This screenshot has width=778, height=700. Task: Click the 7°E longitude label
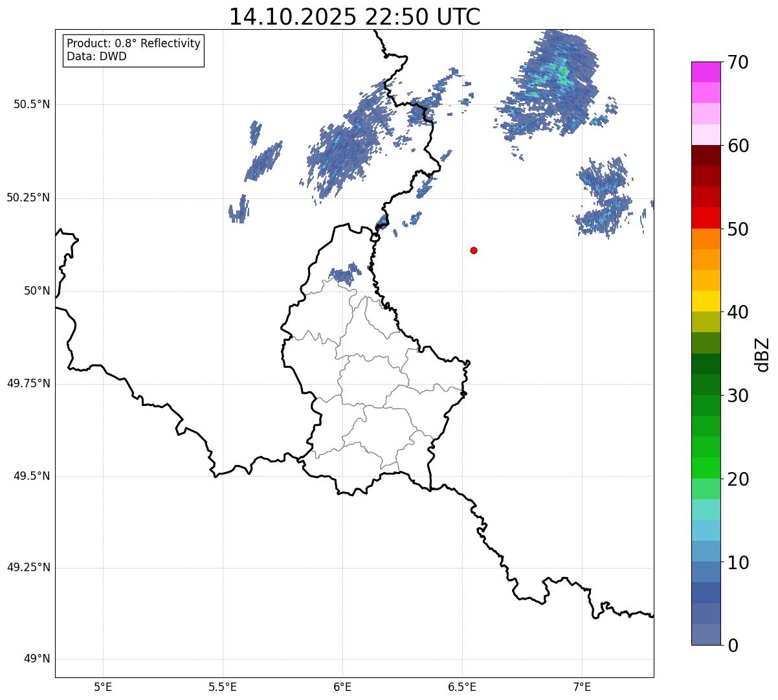tap(582, 686)
